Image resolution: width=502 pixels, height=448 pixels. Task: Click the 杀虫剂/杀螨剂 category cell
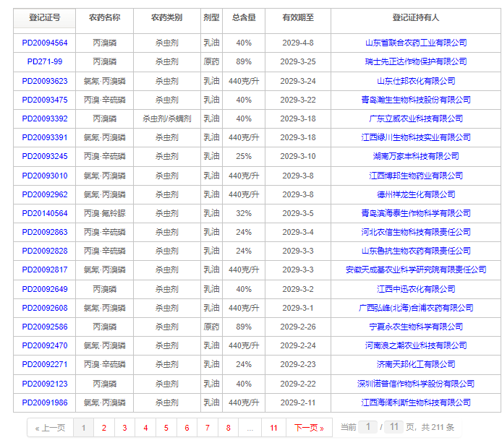167,119
